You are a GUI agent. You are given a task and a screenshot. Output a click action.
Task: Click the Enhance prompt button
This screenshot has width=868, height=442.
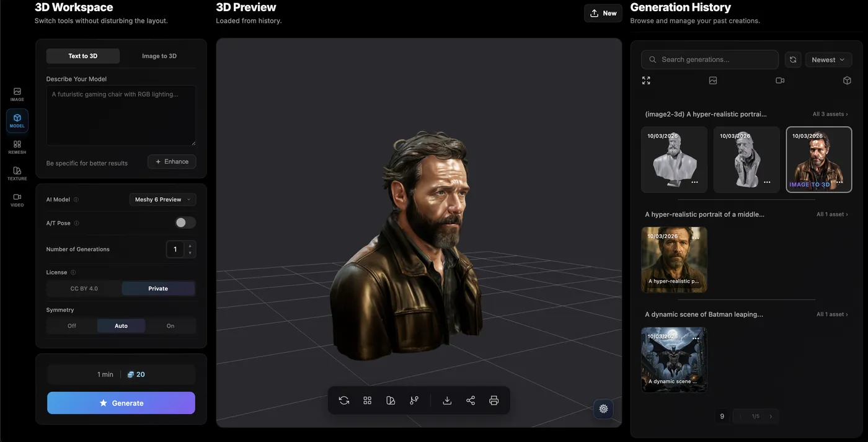[172, 162]
